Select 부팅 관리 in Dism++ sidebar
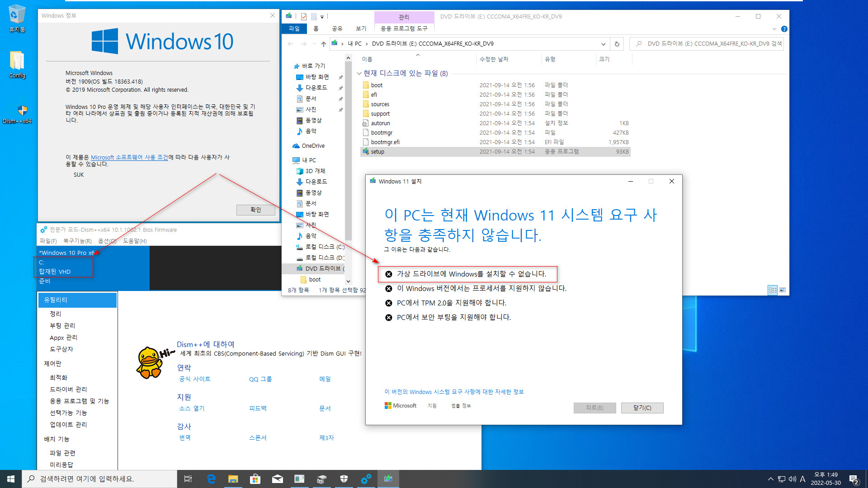 coord(62,326)
